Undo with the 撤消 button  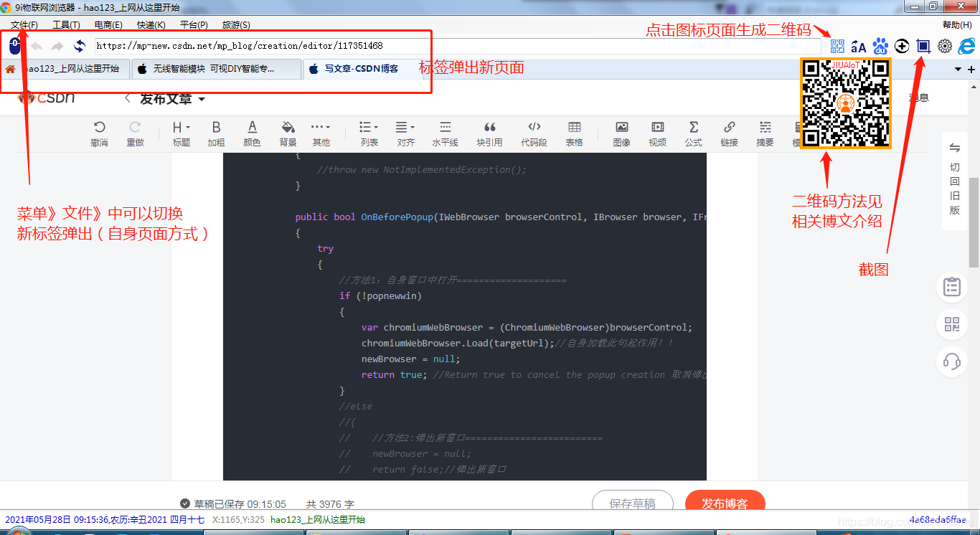99,134
